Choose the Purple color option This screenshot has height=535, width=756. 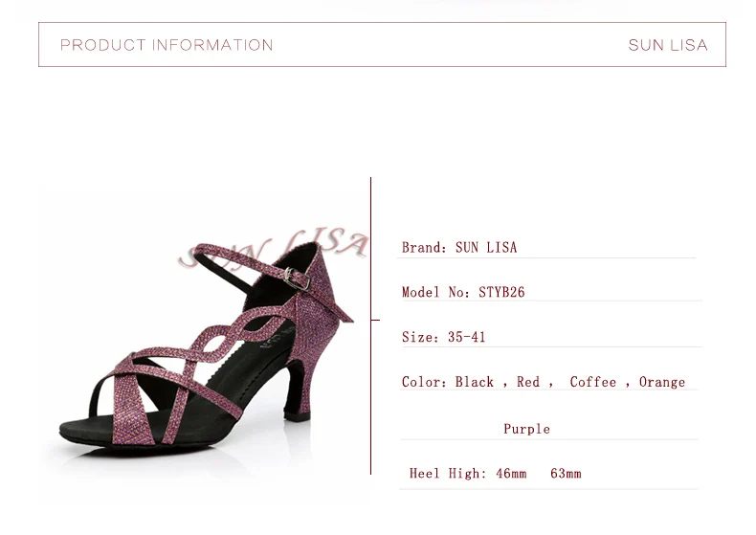[x=526, y=429]
